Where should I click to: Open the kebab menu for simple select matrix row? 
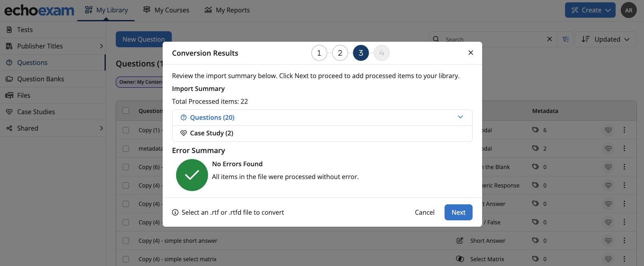point(624,259)
